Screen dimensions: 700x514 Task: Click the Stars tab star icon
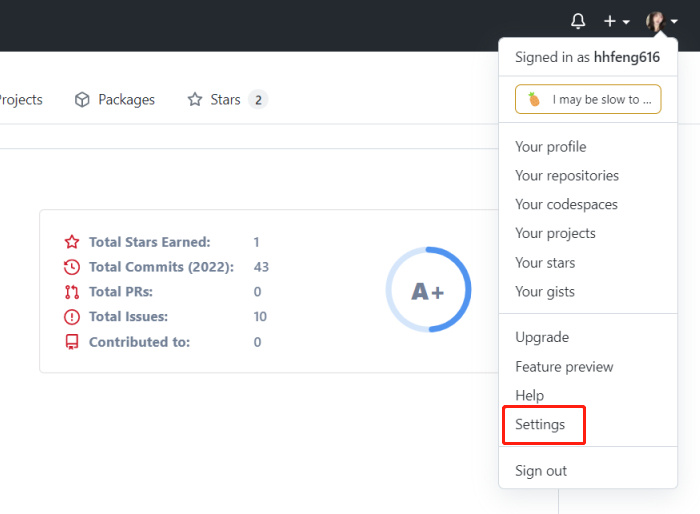pos(195,100)
